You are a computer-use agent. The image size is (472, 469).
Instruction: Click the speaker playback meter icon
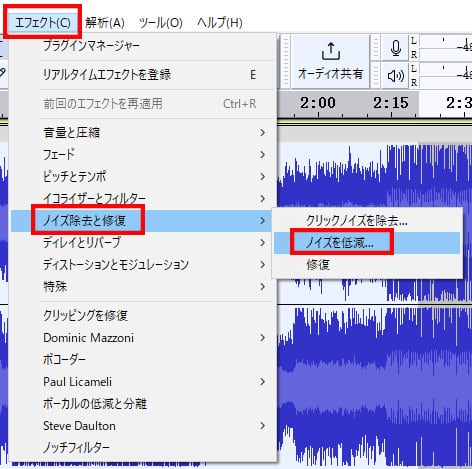coord(396,76)
